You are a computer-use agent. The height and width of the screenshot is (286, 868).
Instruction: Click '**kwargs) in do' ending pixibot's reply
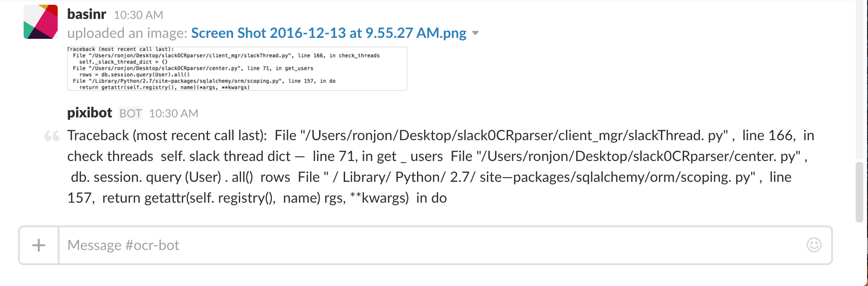[x=398, y=198]
